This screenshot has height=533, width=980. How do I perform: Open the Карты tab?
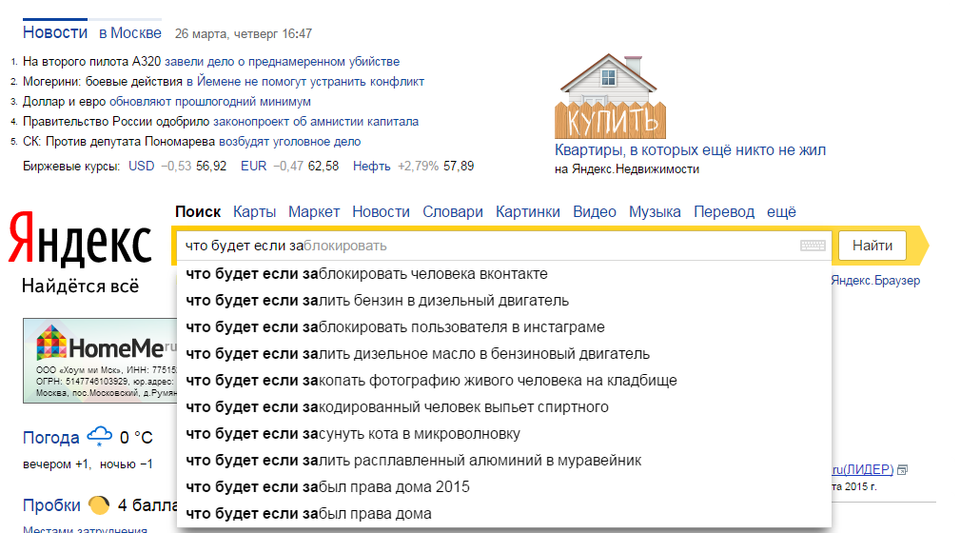tap(254, 212)
